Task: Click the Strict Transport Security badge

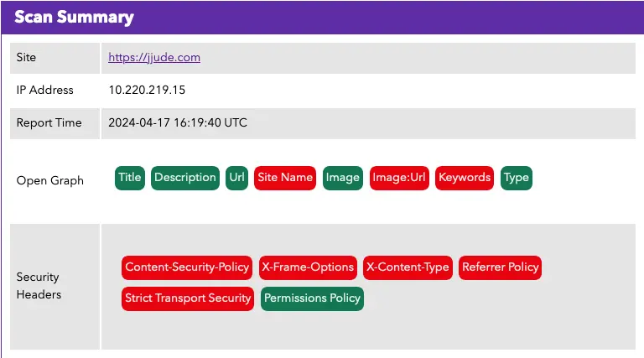Action: point(188,298)
